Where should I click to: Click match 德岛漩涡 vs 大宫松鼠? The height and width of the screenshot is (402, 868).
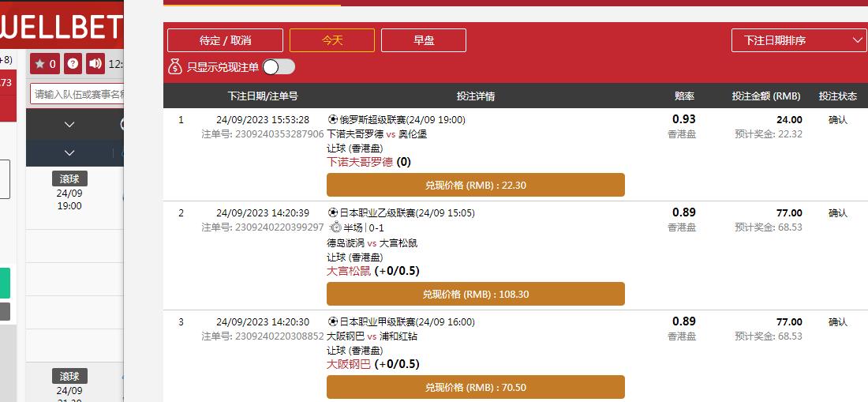[372, 243]
